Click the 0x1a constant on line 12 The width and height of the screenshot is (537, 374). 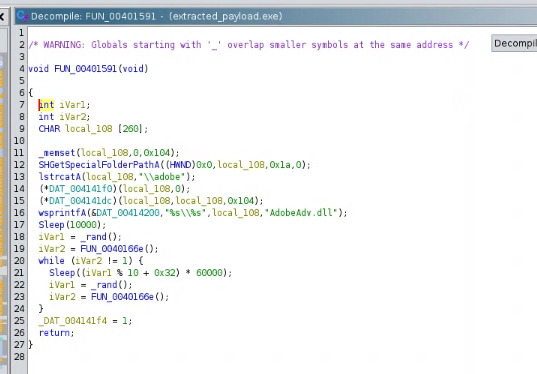pos(280,165)
